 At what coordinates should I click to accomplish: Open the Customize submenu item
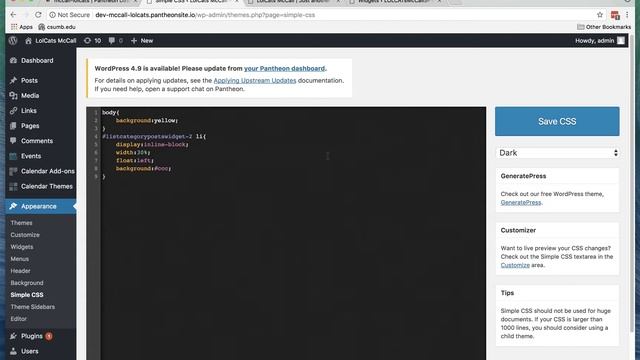coord(25,235)
